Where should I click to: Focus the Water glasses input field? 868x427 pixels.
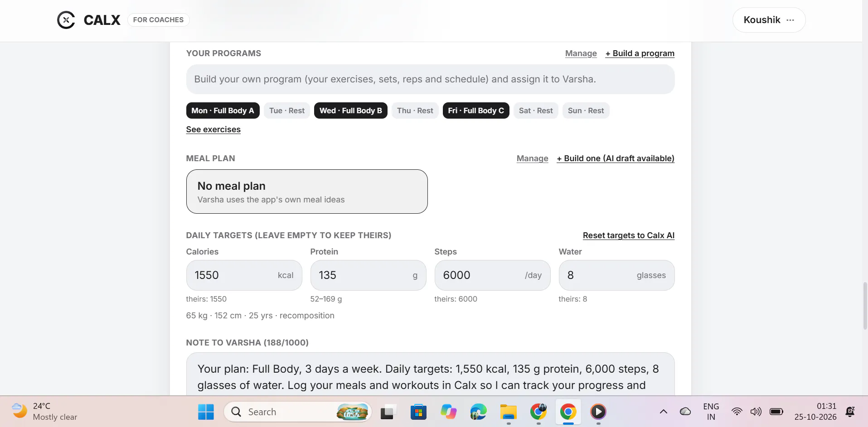[x=616, y=275]
